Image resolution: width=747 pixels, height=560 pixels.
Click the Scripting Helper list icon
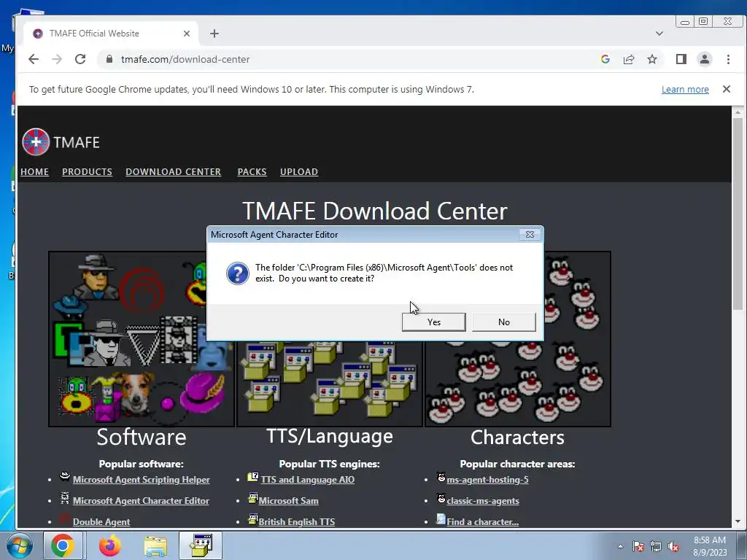click(65, 477)
